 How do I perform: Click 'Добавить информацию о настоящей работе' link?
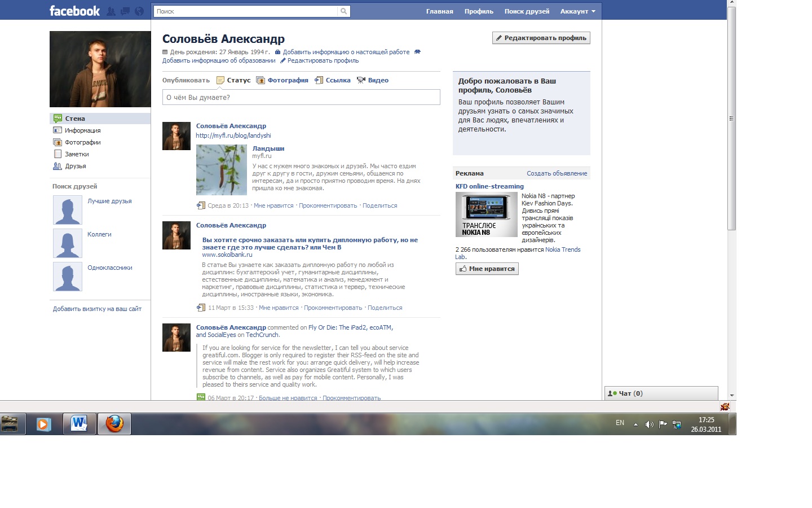pos(346,52)
